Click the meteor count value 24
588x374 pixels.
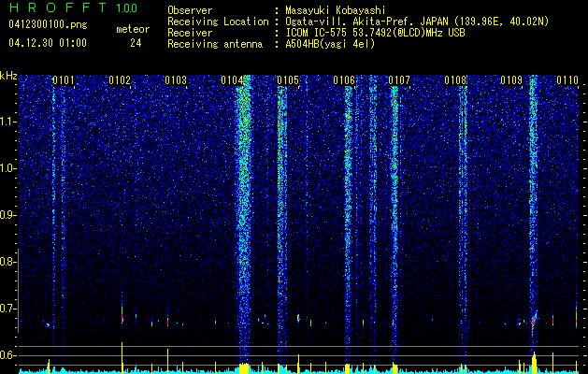click(x=136, y=43)
